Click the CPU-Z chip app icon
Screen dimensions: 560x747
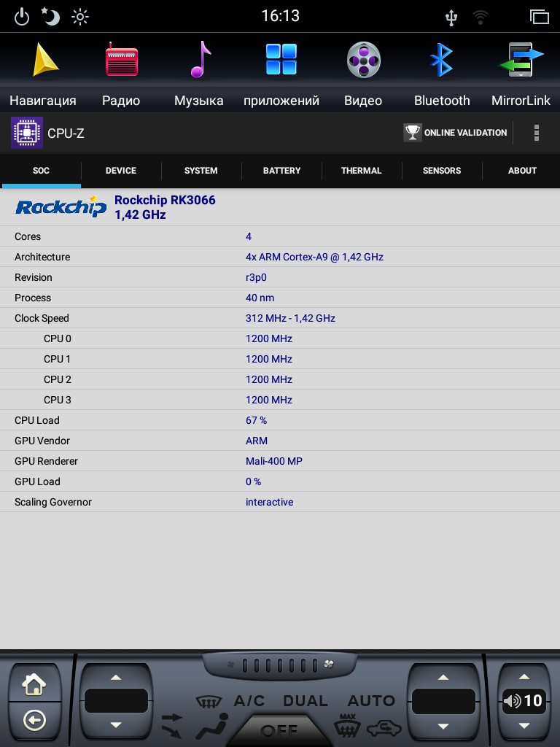point(27,133)
